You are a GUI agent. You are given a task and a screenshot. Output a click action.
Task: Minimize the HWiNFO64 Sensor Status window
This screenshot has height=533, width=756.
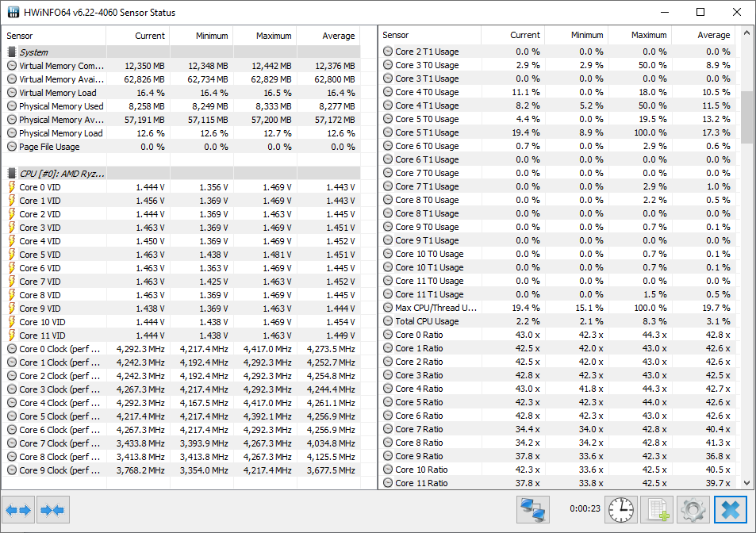coord(665,12)
